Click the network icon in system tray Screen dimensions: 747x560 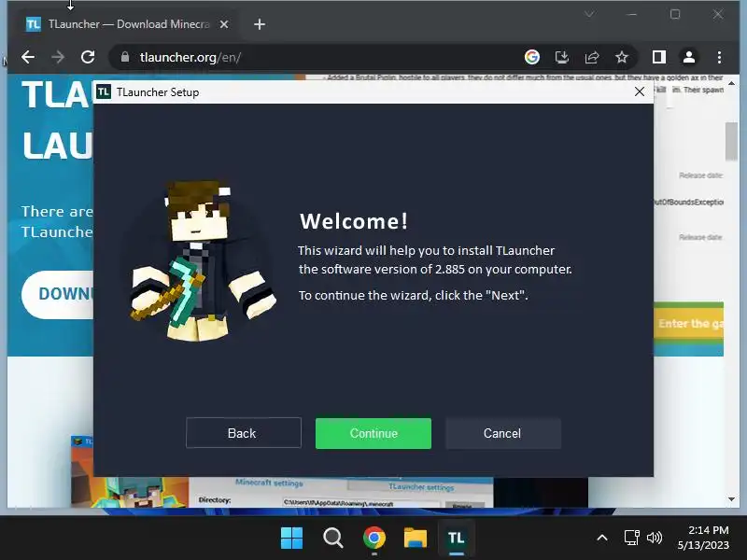632,538
